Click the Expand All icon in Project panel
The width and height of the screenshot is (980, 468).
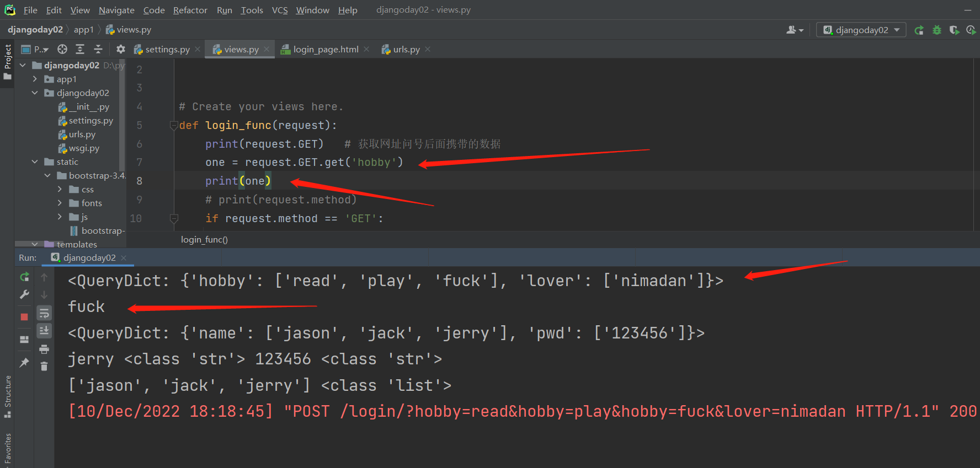coord(80,50)
